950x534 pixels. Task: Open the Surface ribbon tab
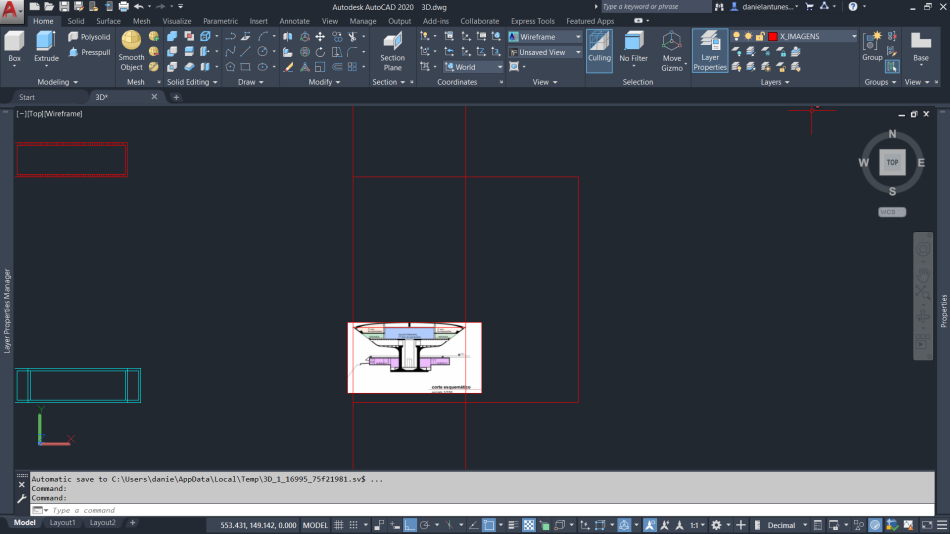click(108, 21)
